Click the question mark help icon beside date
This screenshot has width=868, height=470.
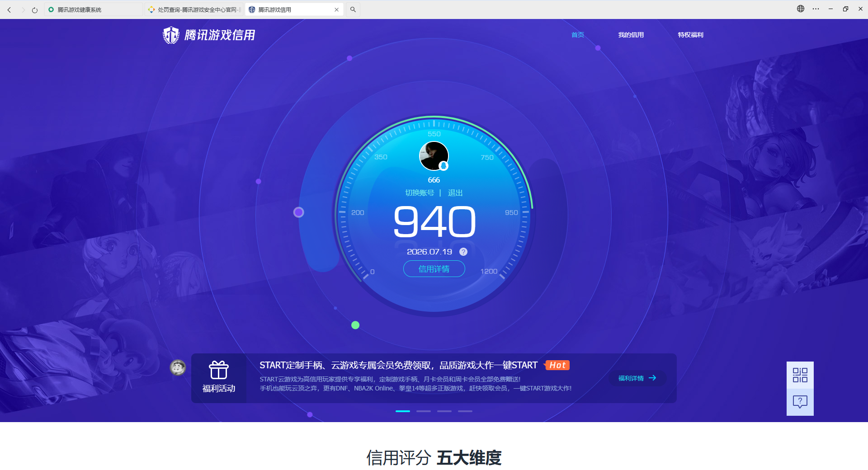(463, 252)
